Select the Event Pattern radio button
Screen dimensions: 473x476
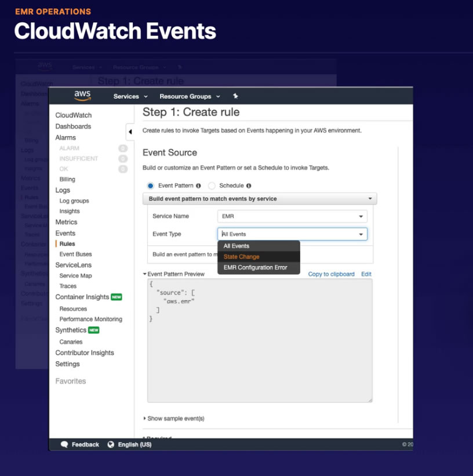tap(151, 186)
